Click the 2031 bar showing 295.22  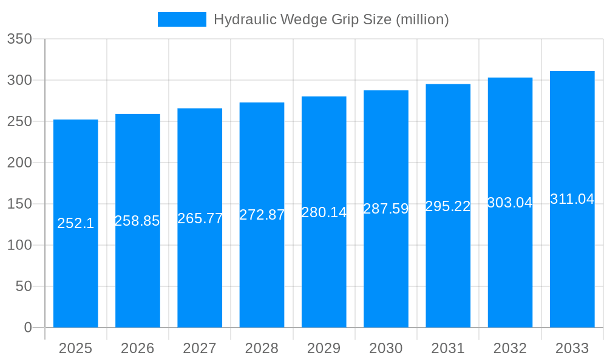(449, 206)
